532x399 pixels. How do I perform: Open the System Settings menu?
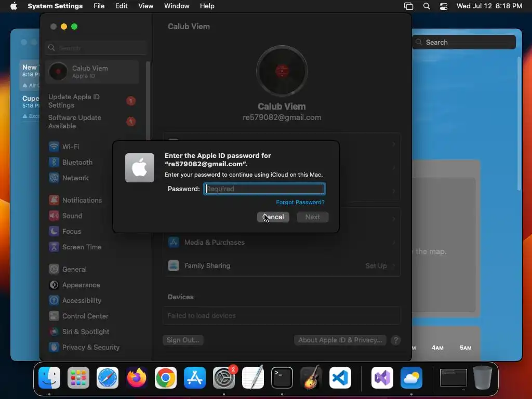coord(55,6)
